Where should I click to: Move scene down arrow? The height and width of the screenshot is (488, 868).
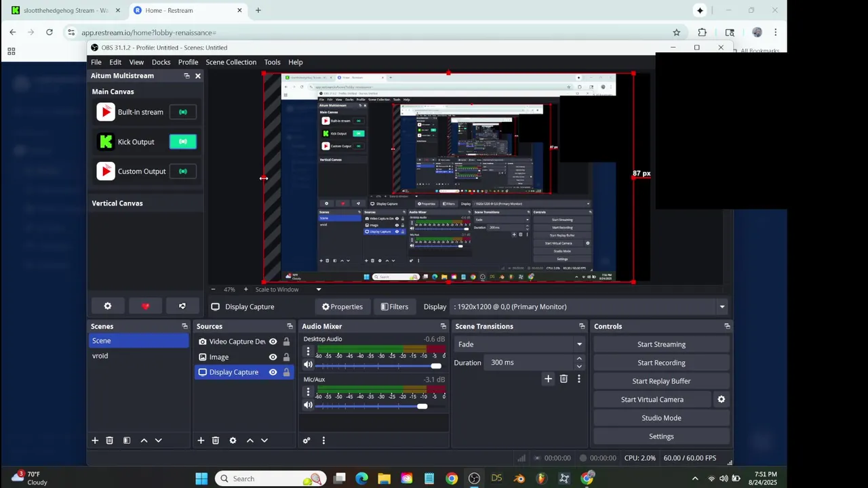159,441
